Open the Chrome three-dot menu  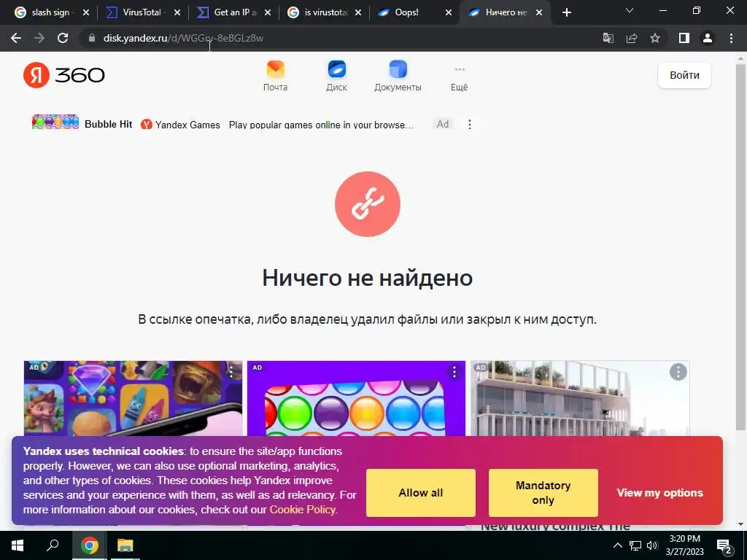(x=731, y=38)
